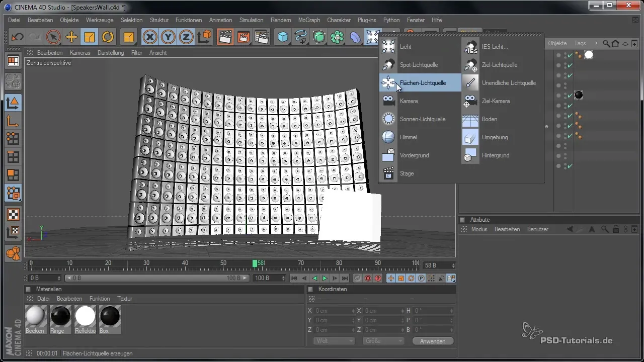Open the Filter viewport menu
Screen dimensions: 644x362
(137, 53)
